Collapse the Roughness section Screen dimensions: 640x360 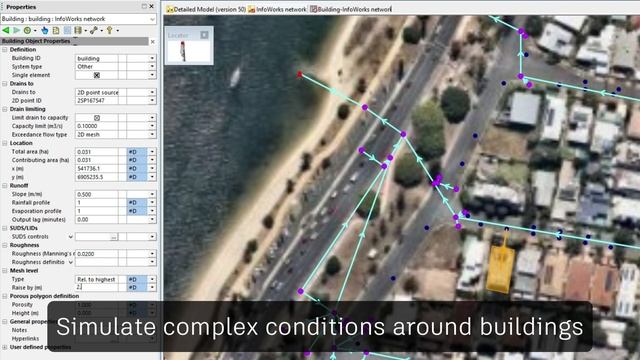pos(5,245)
